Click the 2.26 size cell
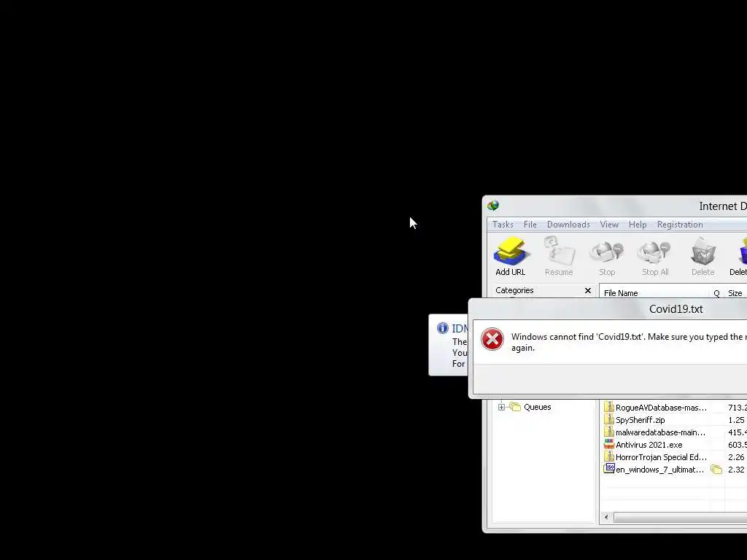Image resolution: width=747 pixels, height=560 pixels. 736,457
